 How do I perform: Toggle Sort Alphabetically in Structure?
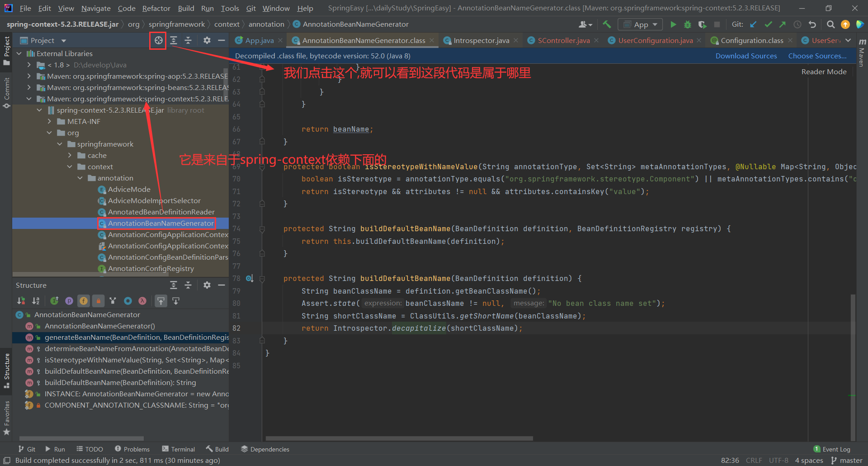(36, 301)
